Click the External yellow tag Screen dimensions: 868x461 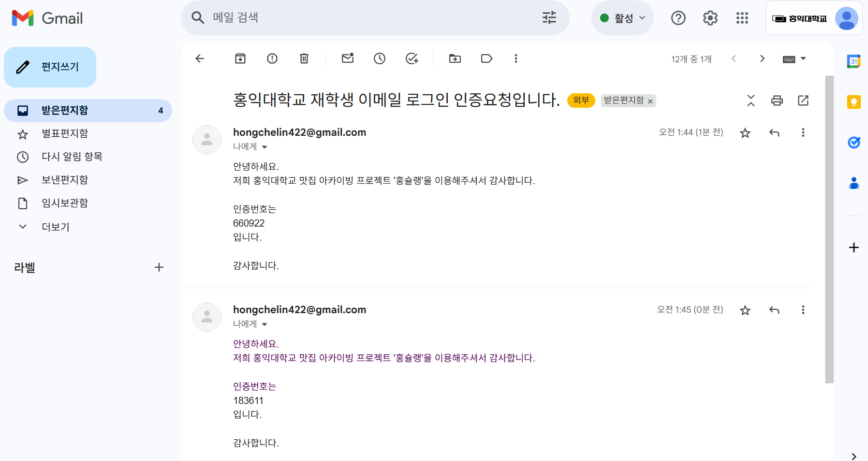[581, 101]
